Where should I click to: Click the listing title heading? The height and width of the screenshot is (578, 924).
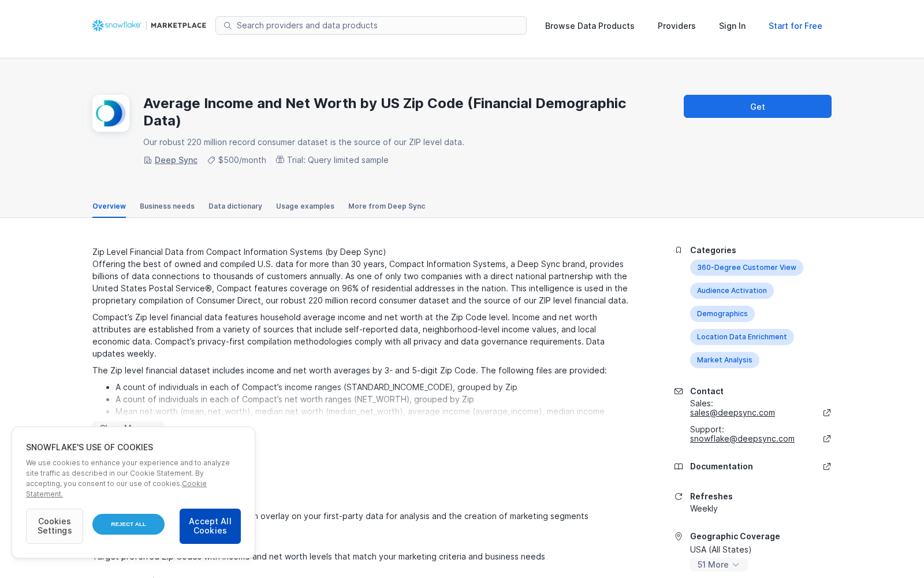[385, 112]
